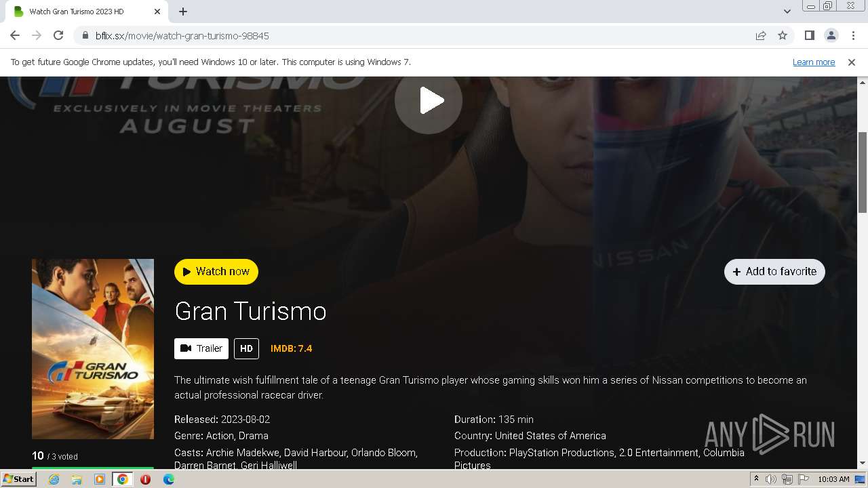868x488 pixels.
Task: Launch Internet Explorer from taskbar
Action: point(54,479)
